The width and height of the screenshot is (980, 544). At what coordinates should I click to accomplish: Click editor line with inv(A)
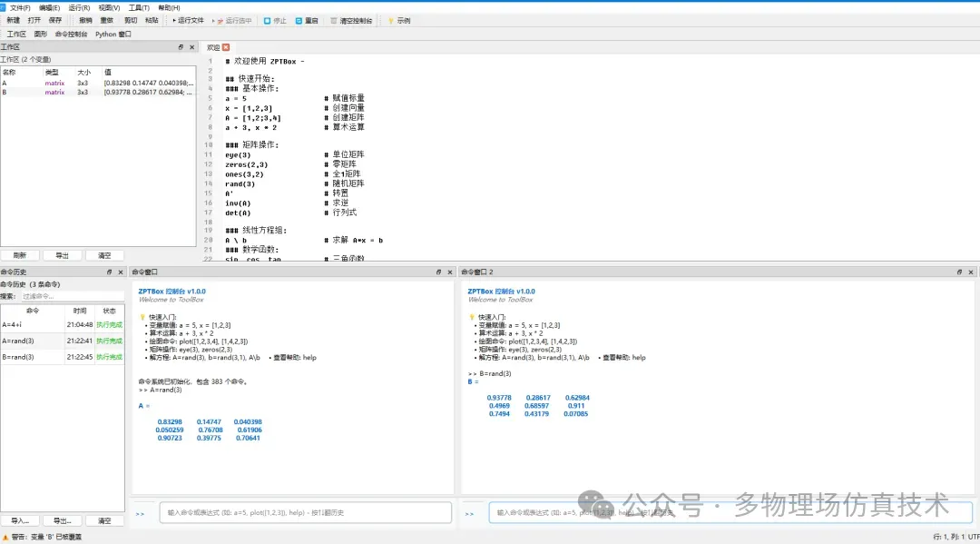(238, 203)
